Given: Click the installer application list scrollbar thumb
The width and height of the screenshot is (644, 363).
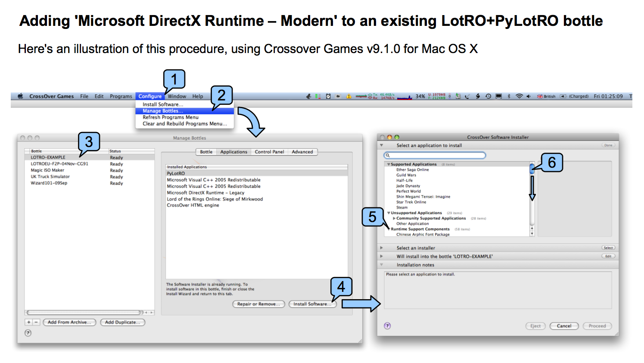Looking at the screenshot, I should coord(532,169).
